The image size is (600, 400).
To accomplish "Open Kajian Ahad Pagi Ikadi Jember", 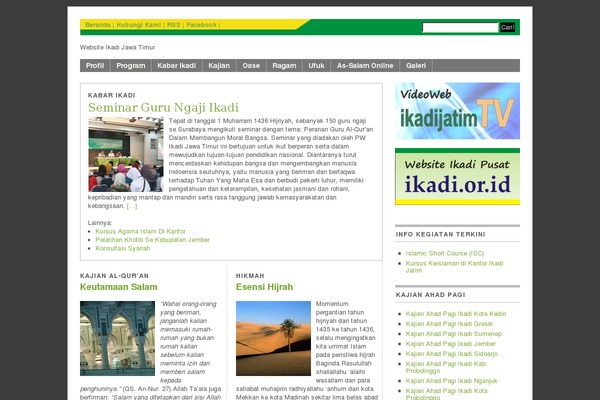I will [x=450, y=344].
